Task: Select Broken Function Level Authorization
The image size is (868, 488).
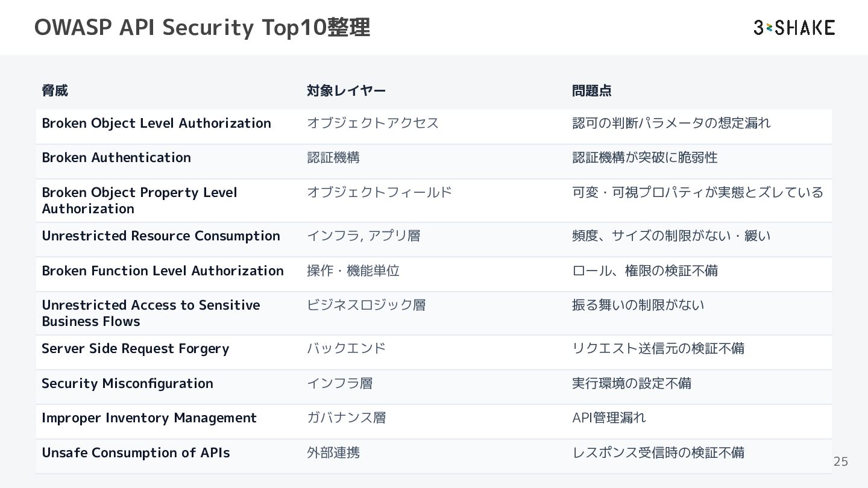Action: (163, 271)
